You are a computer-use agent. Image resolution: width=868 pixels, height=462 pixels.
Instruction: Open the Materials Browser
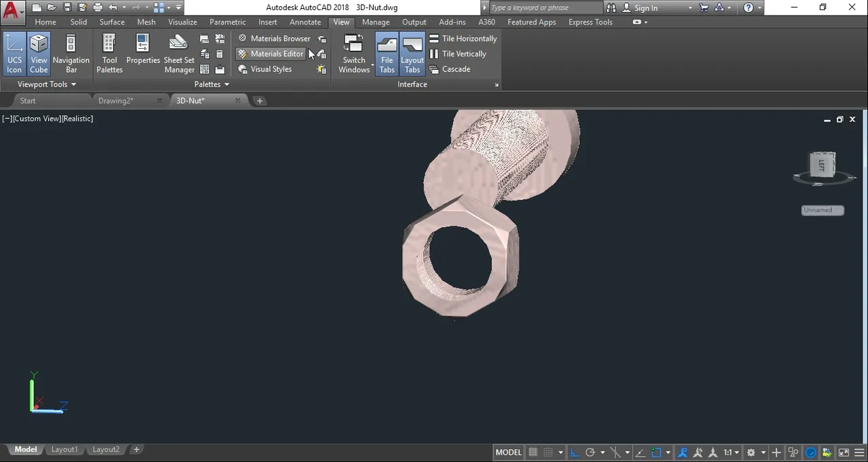click(274, 39)
